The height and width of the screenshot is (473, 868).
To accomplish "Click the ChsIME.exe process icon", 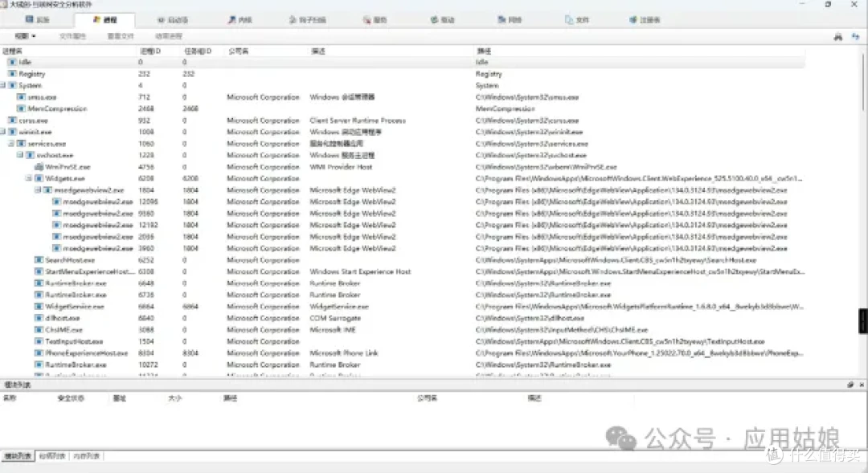I will pyautogui.click(x=39, y=329).
